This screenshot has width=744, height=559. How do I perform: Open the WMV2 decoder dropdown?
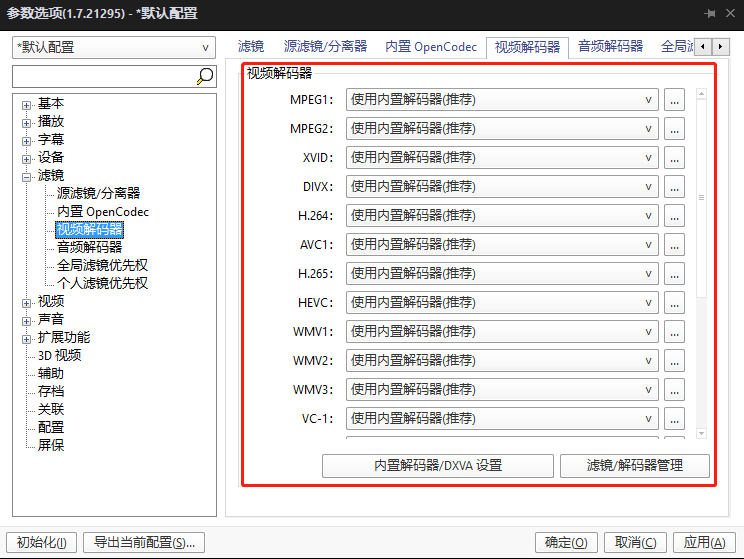(502, 361)
